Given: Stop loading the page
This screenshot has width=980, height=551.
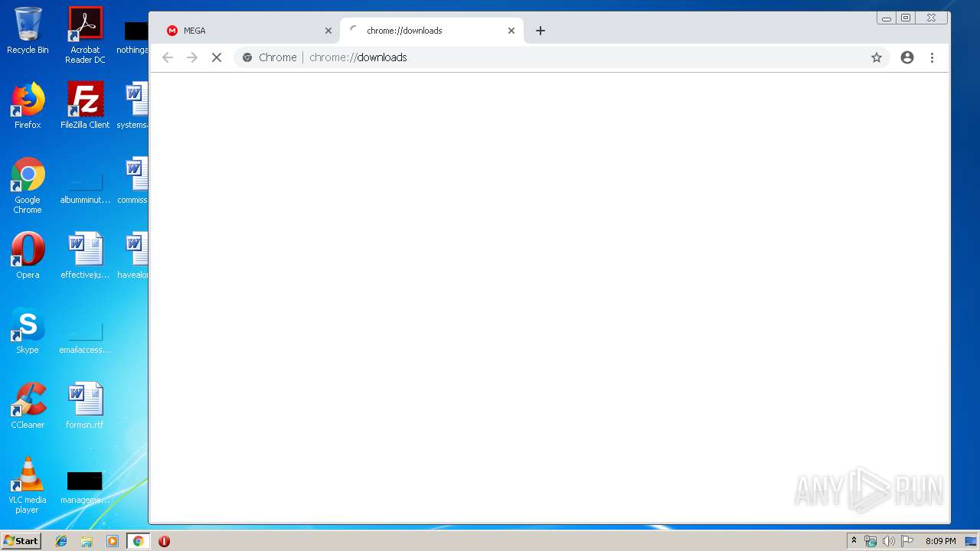Looking at the screenshot, I should point(217,57).
